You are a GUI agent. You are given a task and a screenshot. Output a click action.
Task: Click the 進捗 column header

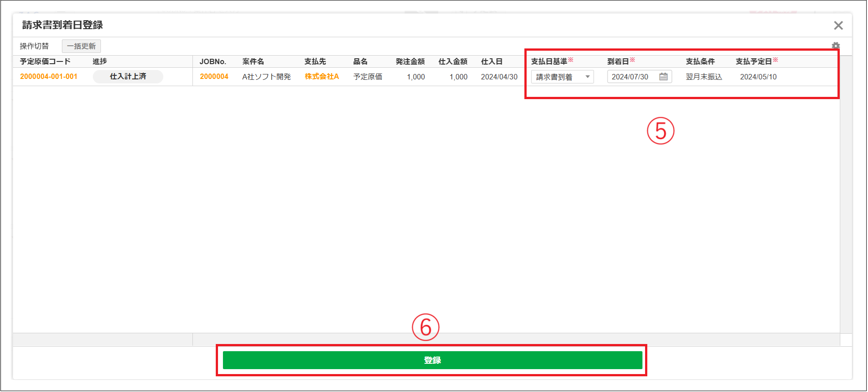[100, 61]
